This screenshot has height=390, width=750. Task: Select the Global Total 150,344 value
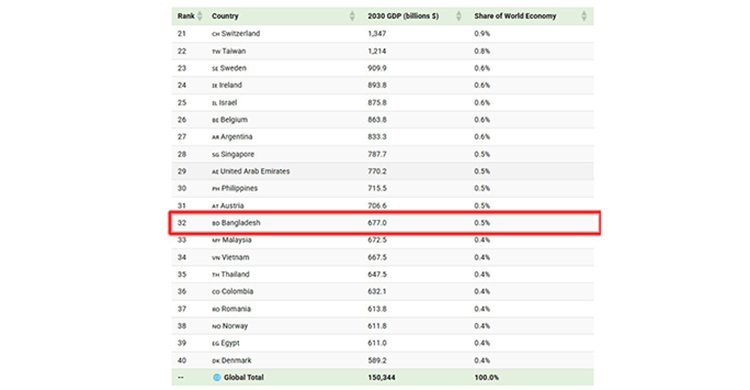click(381, 377)
